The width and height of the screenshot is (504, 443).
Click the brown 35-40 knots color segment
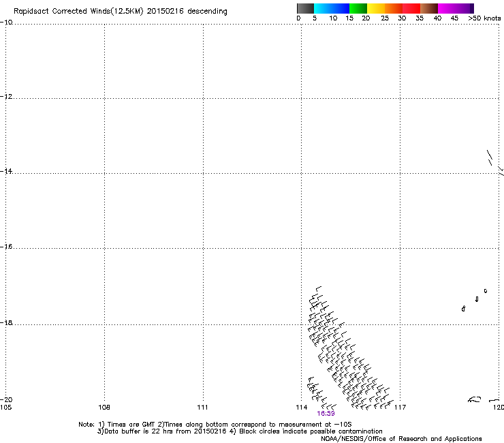coord(429,8)
